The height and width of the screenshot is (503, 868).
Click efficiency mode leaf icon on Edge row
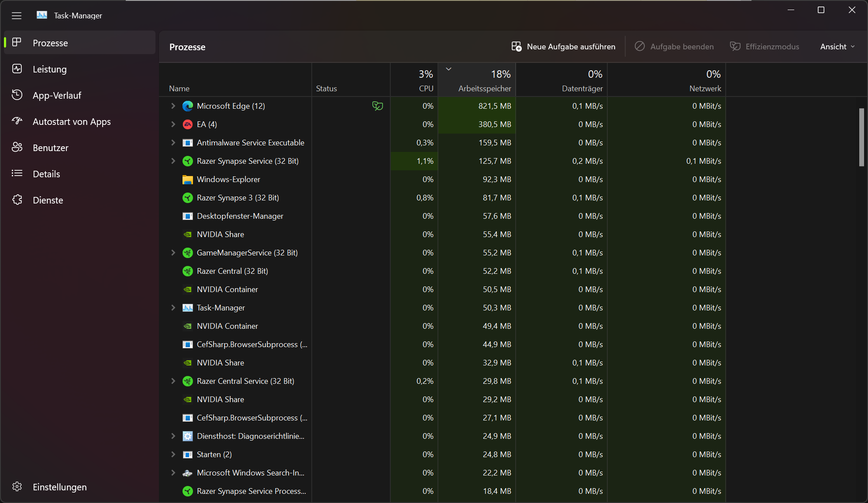point(377,106)
